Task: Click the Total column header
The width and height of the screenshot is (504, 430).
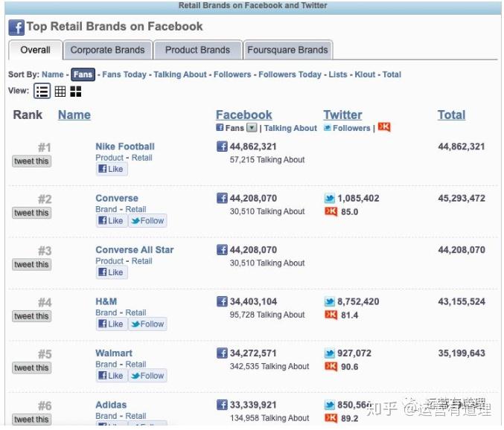Action: pos(451,115)
